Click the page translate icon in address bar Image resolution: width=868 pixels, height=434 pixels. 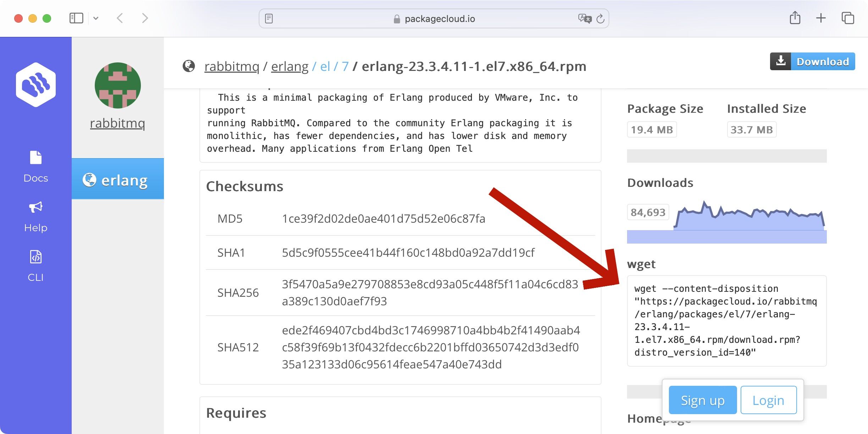click(584, 18)
